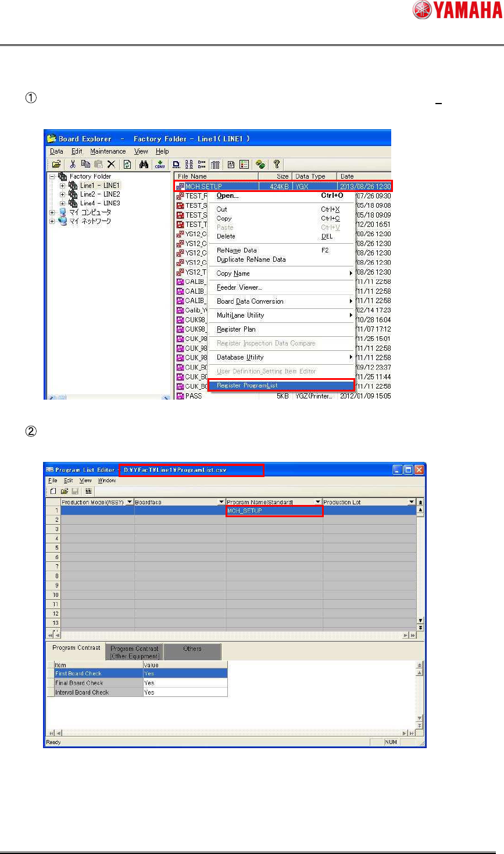Switch to the Others tab
Image resolution: width=504 pixels, height=854 pixels.
(x=192, y=652)
